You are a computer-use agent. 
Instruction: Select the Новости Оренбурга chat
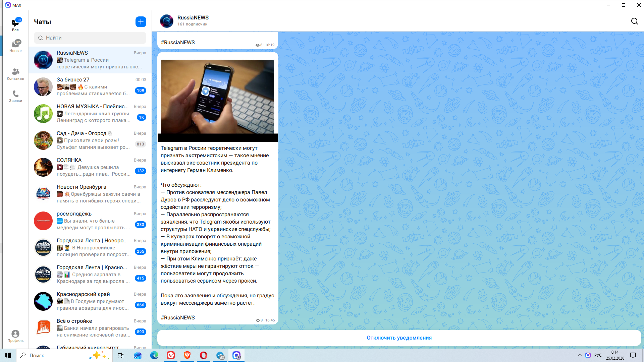click(90, 194)
